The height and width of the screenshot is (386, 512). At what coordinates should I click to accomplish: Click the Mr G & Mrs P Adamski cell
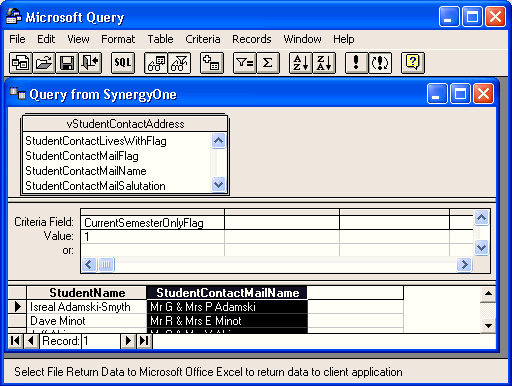(227, 307)
